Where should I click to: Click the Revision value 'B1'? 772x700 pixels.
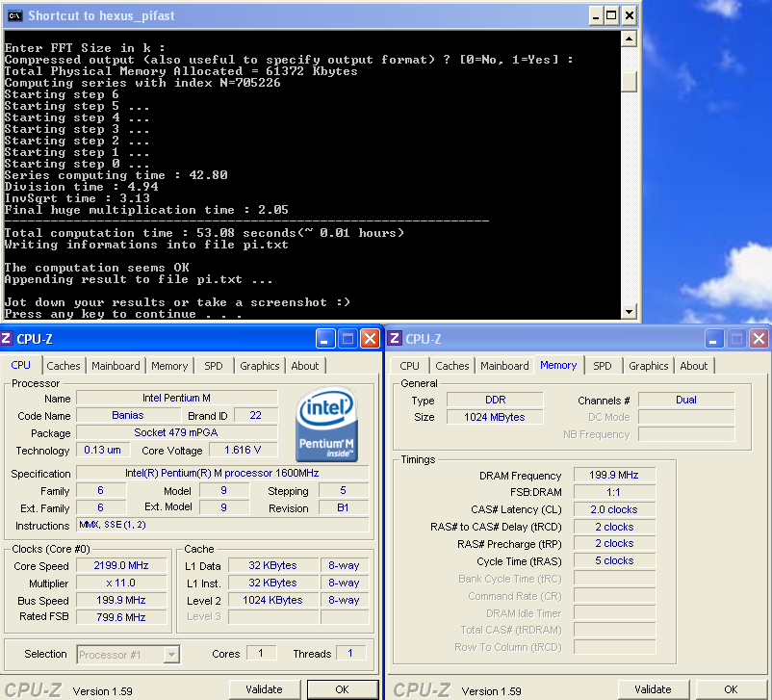click(344, 507)
